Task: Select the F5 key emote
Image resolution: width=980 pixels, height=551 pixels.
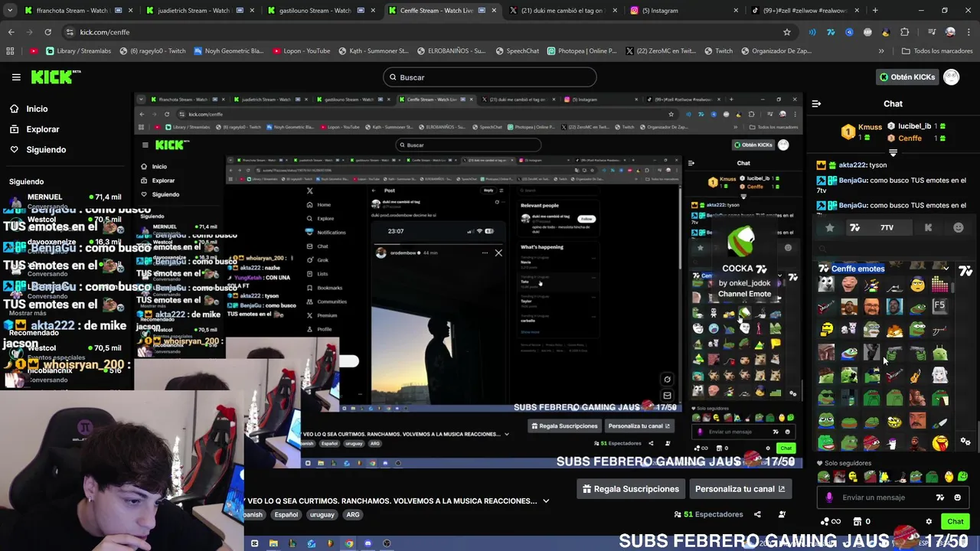Action: 939,305
